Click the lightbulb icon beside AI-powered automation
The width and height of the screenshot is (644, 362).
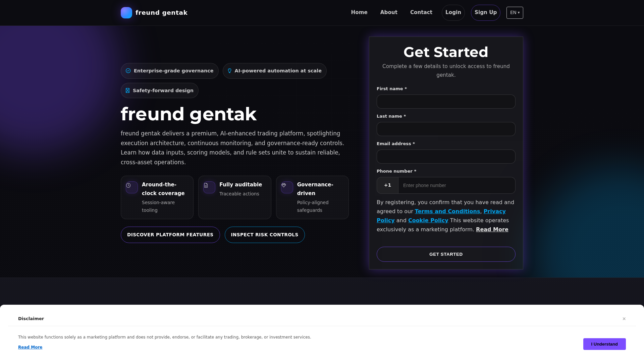click(x=230, y=71)
